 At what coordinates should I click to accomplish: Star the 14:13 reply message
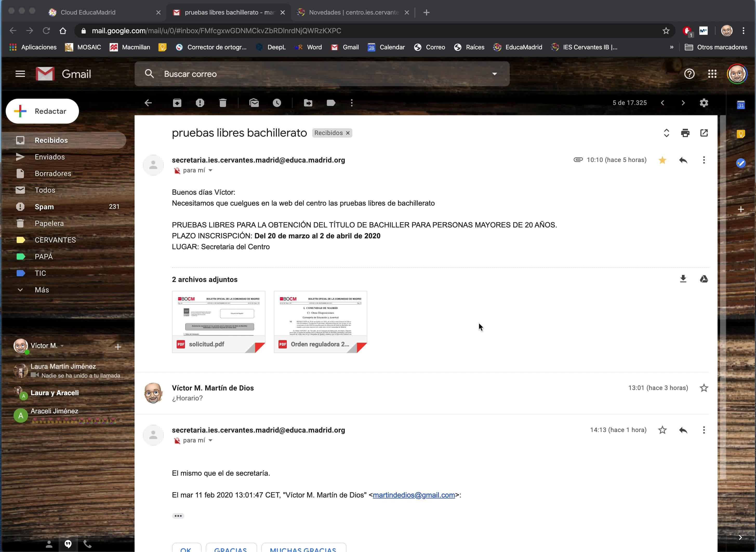(x=662, y=430)
